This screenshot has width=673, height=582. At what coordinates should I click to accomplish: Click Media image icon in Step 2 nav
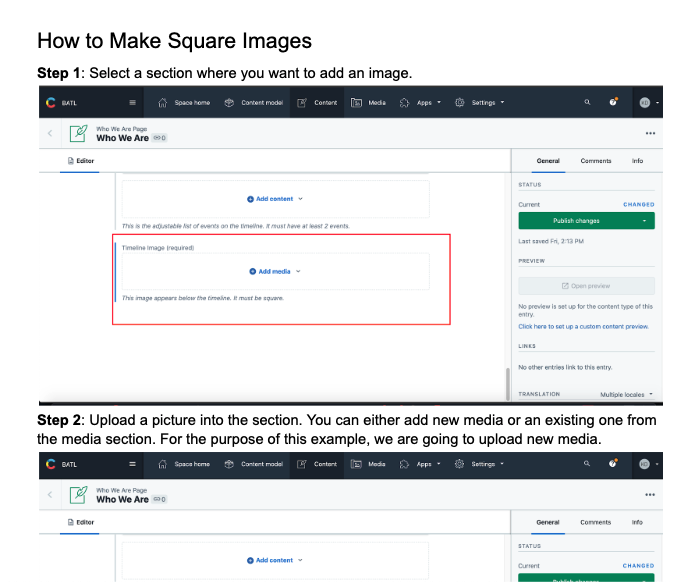click(x=356, y=464)
